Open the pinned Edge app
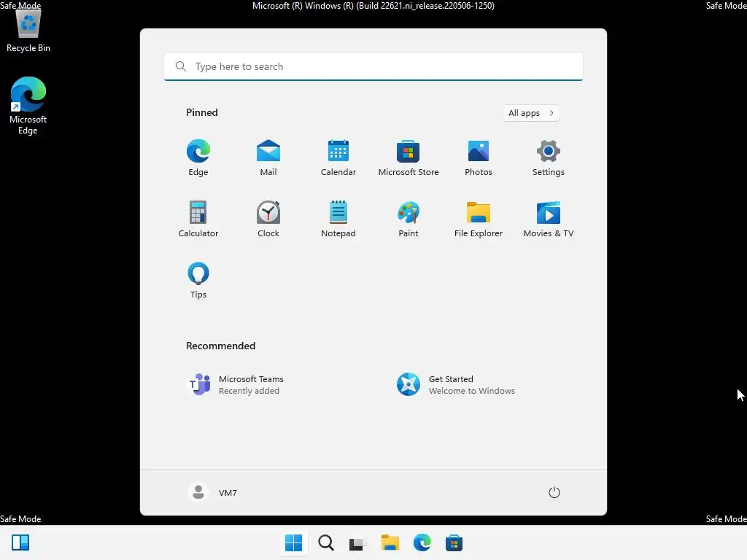Screen dimensions: 747x560 198,157
